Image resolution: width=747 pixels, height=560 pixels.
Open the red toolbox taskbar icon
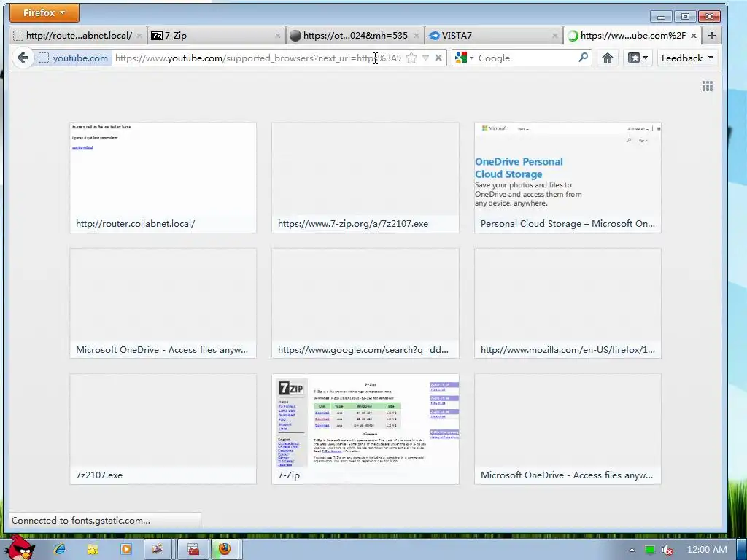(x=193, y=549)
